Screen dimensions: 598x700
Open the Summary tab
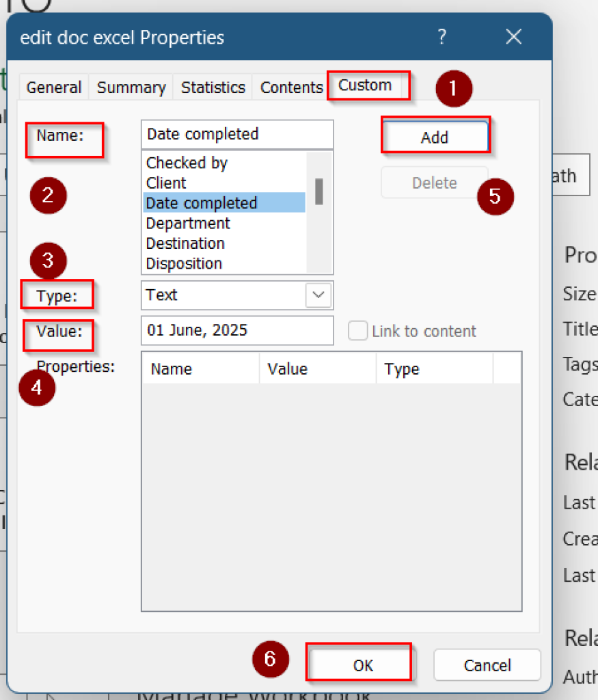coord(131,87)
